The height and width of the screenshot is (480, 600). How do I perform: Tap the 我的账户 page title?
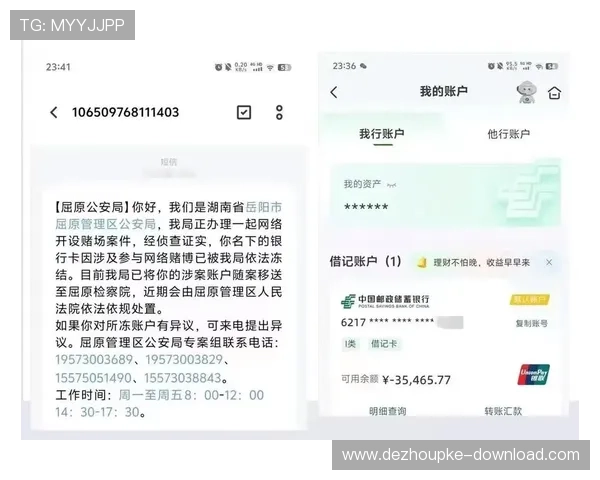click(x=443, y=91)
